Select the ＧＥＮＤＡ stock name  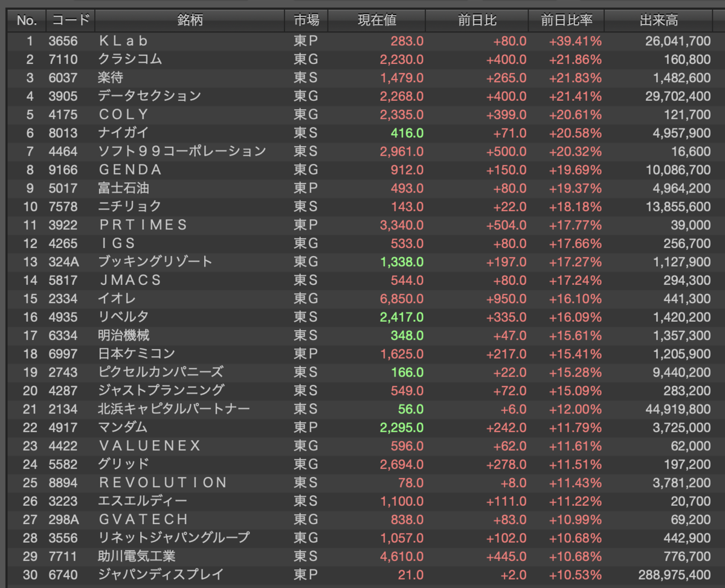(130, 170)
